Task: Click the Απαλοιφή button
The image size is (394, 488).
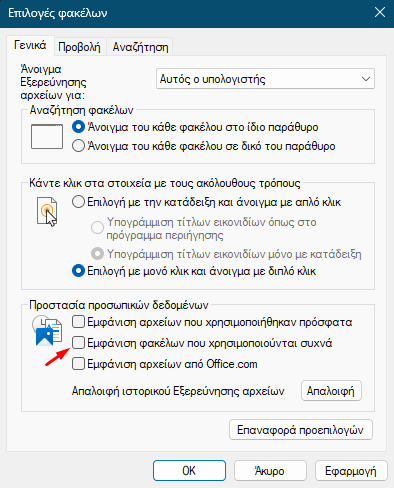Action: tap(331, 391)
